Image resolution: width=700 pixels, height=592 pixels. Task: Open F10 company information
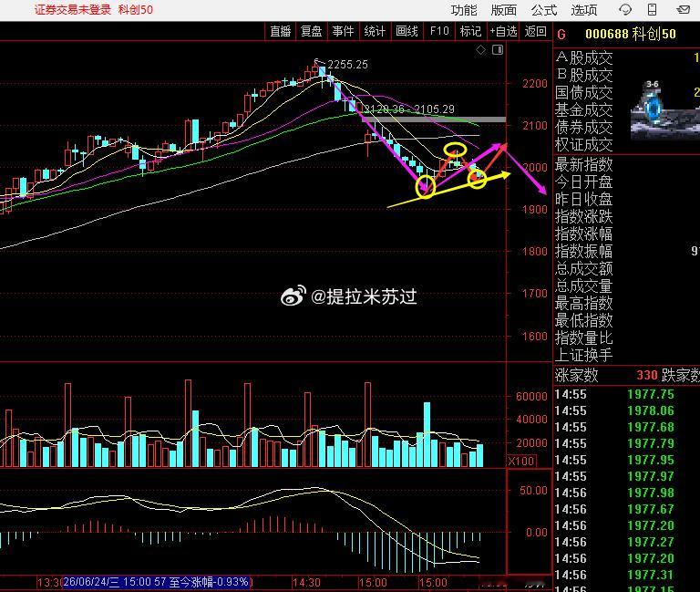click(x=439, y=31)
